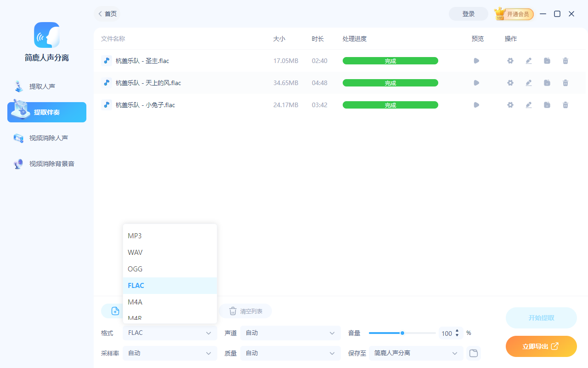Go back to 首页
This screenshot has height=368, width=588.
107,14
